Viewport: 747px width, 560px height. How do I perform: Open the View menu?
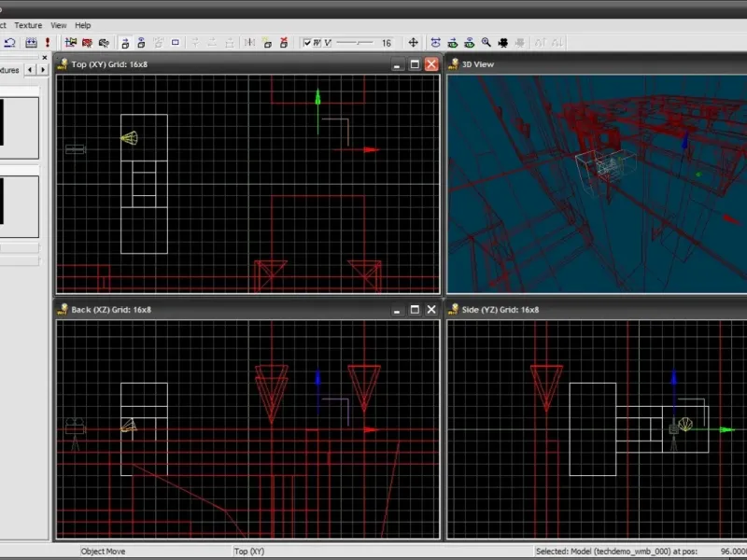59,25
